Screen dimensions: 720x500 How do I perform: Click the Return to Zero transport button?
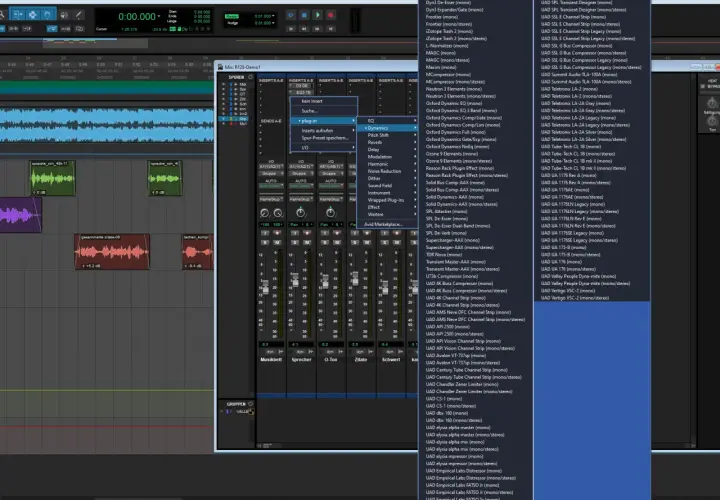tap(291, 28)
